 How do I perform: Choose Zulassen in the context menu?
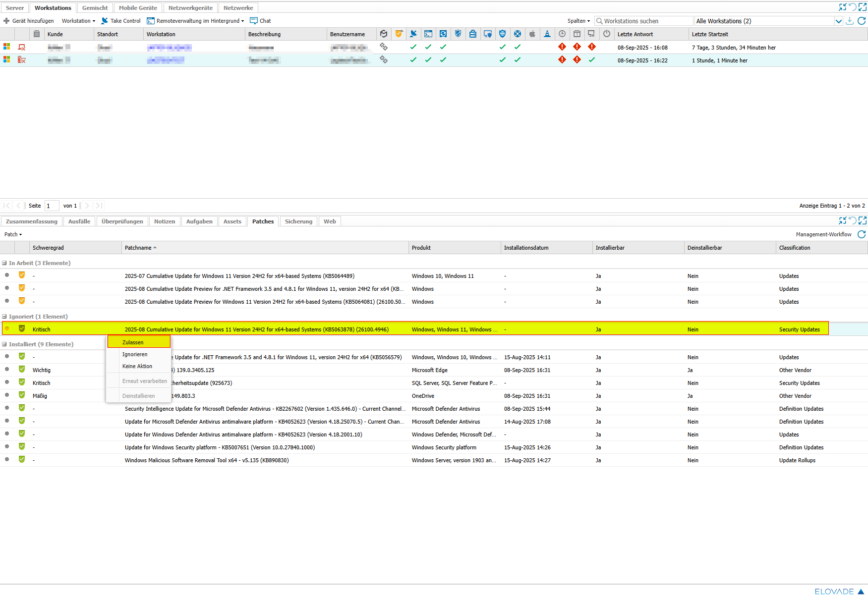click(133, 342)
